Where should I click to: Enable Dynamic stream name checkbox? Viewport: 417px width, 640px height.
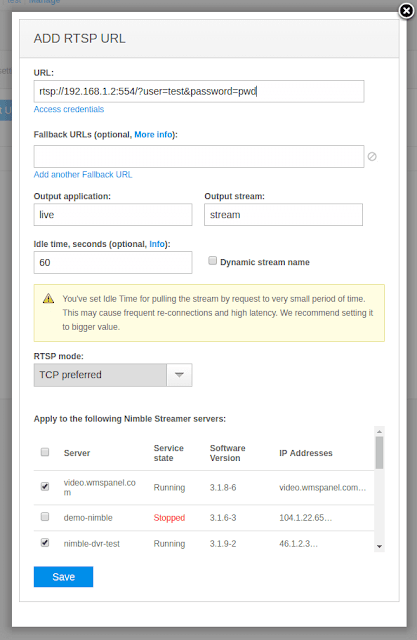213,260
